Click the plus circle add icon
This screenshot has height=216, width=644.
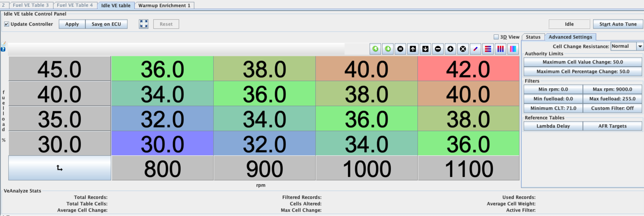(x=450, y=49)
